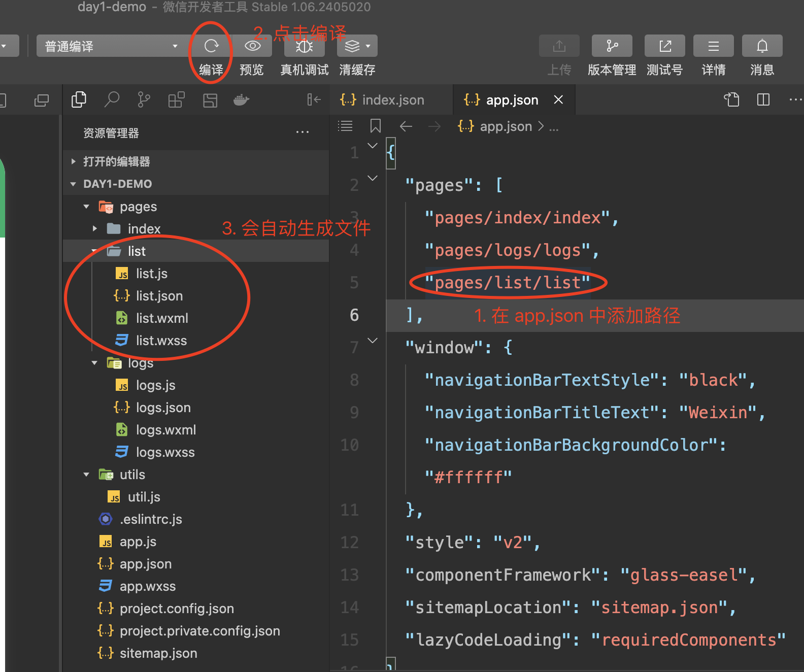This screenshot has height=672, width=804.
Task: Open the search panel magnifier icon
Action: (111, 100)
